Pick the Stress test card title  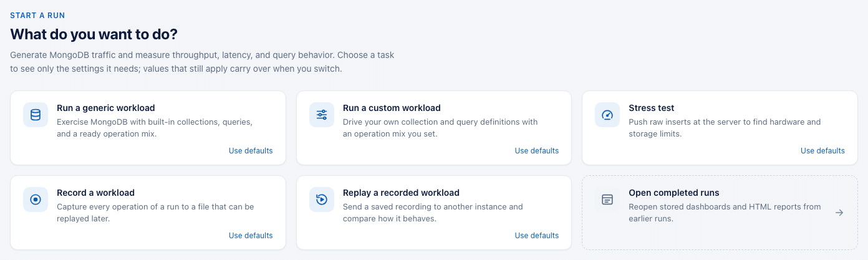pyautogui.click(x=652, y=108)
